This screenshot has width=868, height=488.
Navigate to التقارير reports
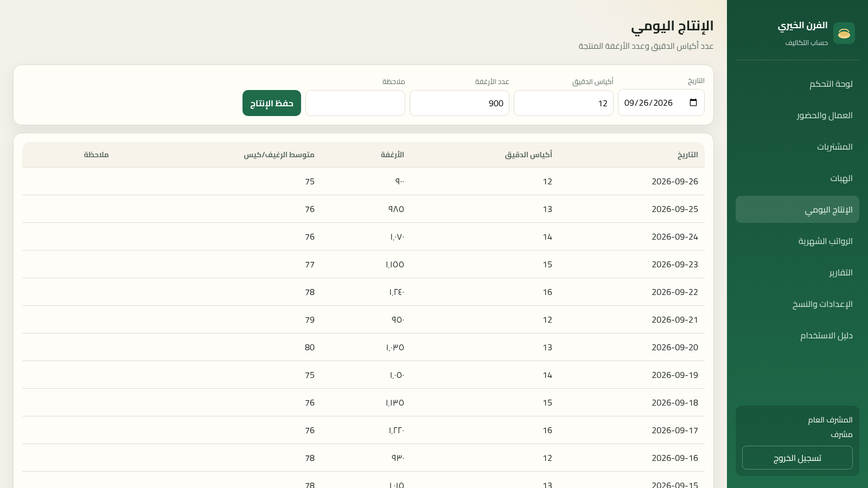pyautogui.click(x=797, y=272)
